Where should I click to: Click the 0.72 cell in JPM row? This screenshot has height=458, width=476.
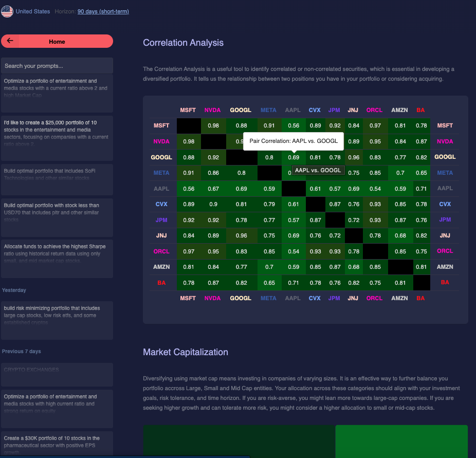pos(354,220)
